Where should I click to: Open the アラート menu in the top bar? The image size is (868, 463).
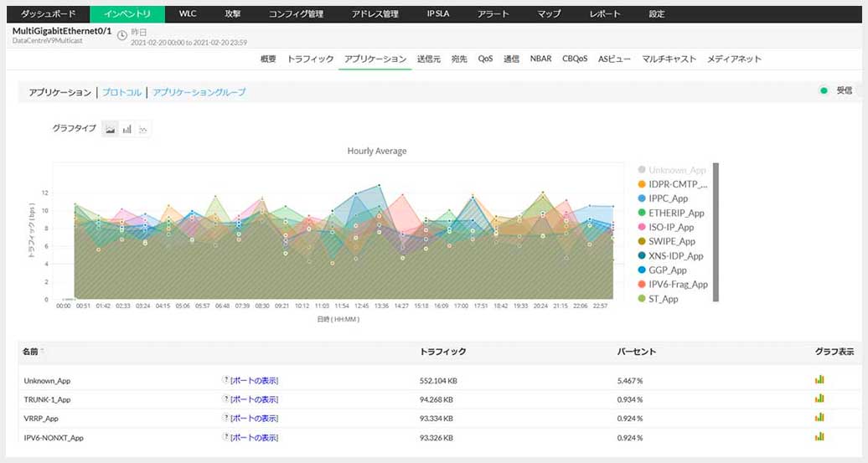[x=493, y=14]
